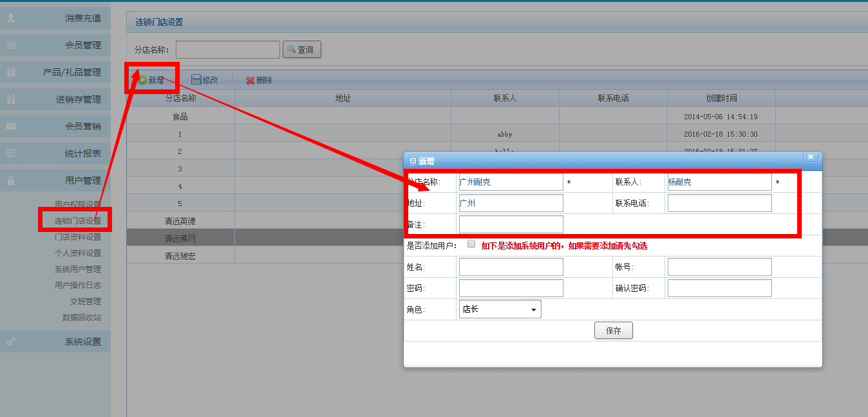Open 产品/礼品管理 sidebar section

[55, 72]
